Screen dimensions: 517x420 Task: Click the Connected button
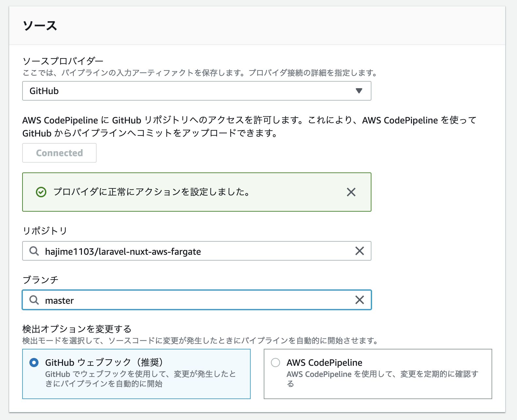pyautogui.click(x=59, y=153)
